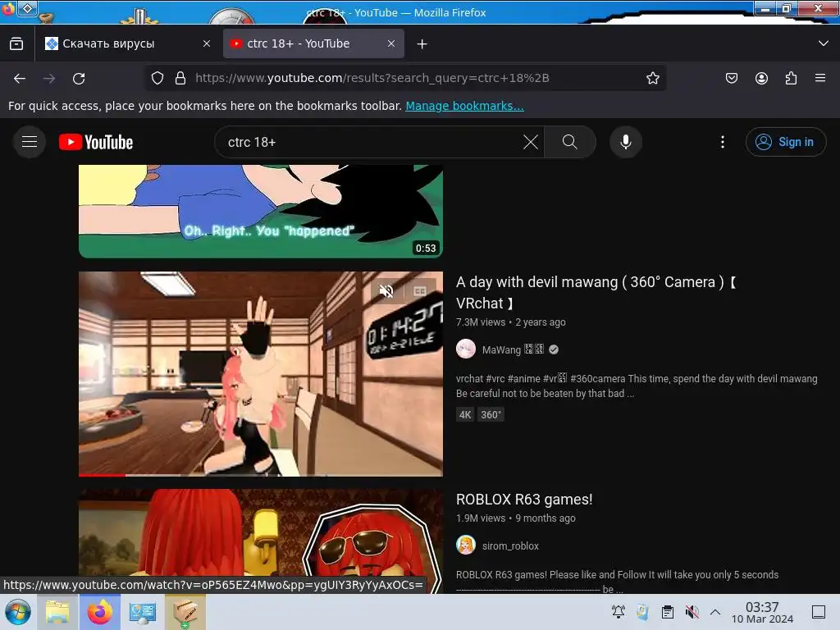Expand hidden system tray icons
840x630 pixels.
(x=715, y=612)
